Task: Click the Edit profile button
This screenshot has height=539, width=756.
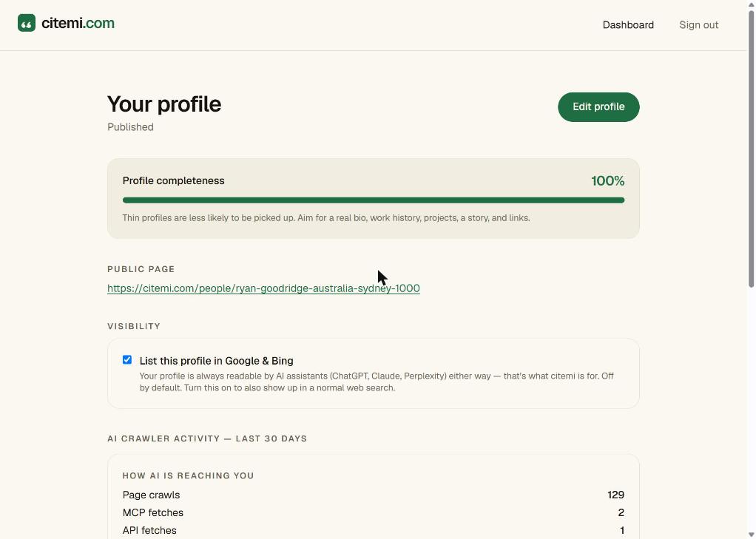Action: pos(598,107)
